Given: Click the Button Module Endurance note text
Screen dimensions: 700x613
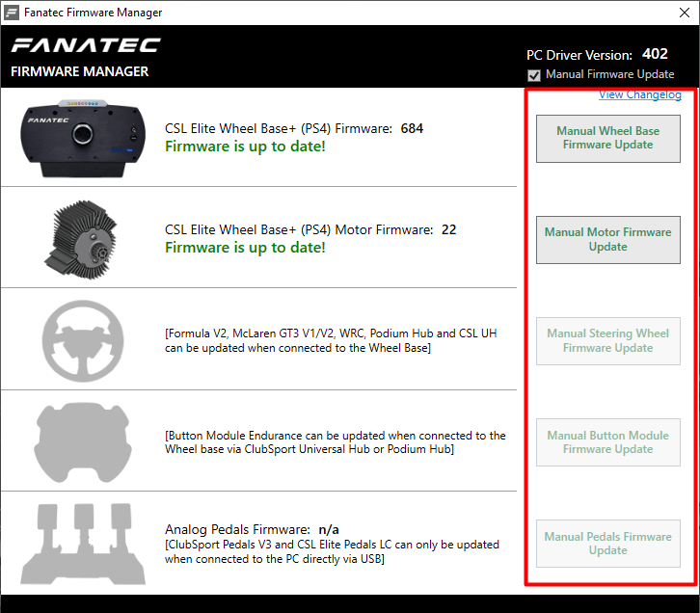Looking at the screenshot, I should coord(336,442).
